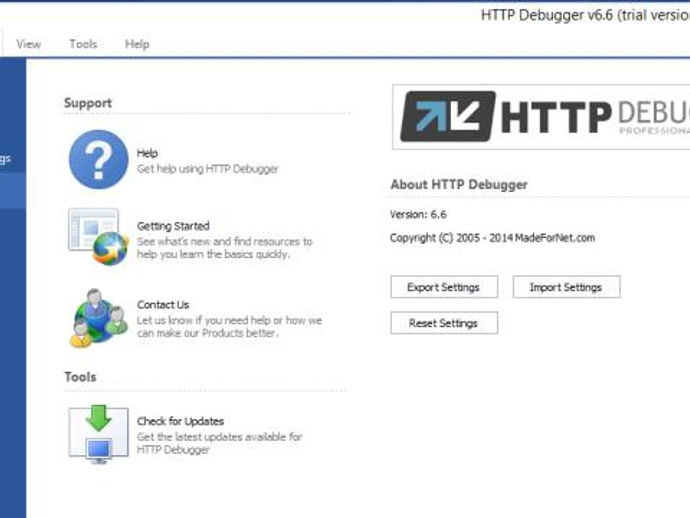This screenshot has width=690, height=518.
Task: Open the View menu
Action: coord(29,44)
